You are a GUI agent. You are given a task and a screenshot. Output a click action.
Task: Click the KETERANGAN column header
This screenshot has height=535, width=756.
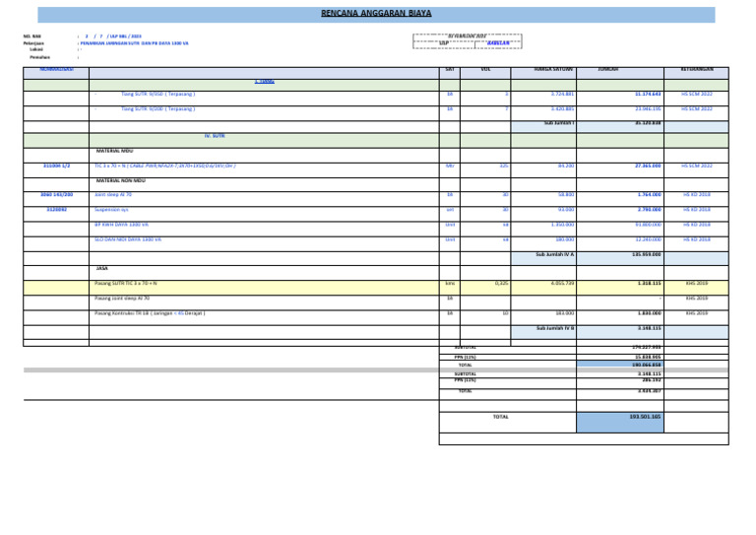point(696,71)
